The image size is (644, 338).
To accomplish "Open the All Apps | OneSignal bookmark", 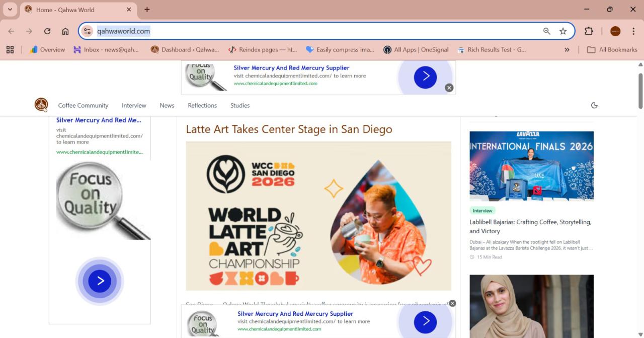I will coord(416,49).
